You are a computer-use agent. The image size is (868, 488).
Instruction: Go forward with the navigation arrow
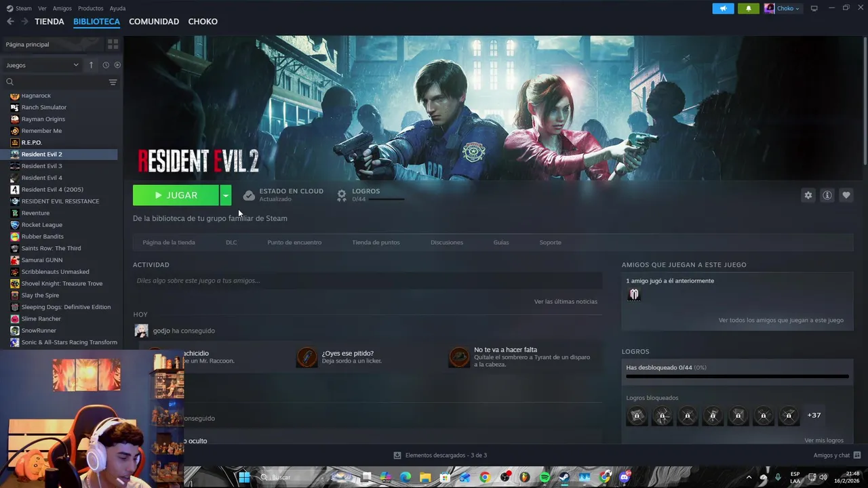tap(25, 22)
